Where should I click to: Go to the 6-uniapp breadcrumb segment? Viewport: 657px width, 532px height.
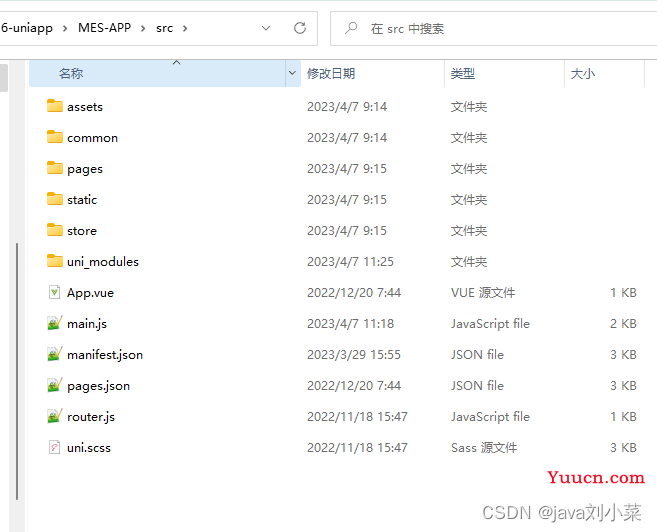[27, 28]
